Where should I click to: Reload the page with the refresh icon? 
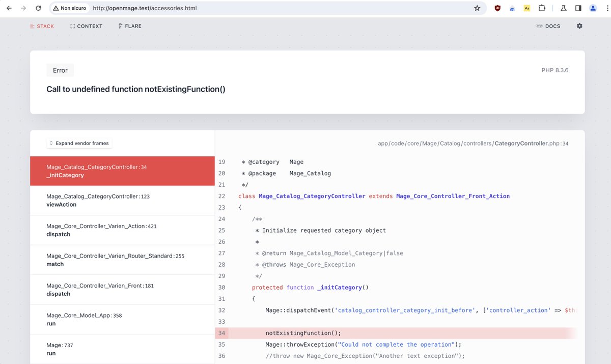38,8
